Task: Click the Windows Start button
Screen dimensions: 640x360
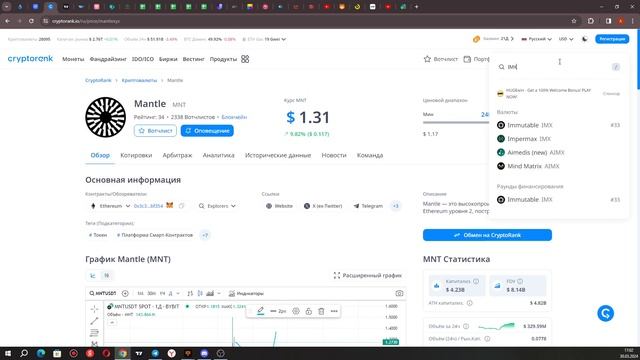Action: tap(8, 353)
